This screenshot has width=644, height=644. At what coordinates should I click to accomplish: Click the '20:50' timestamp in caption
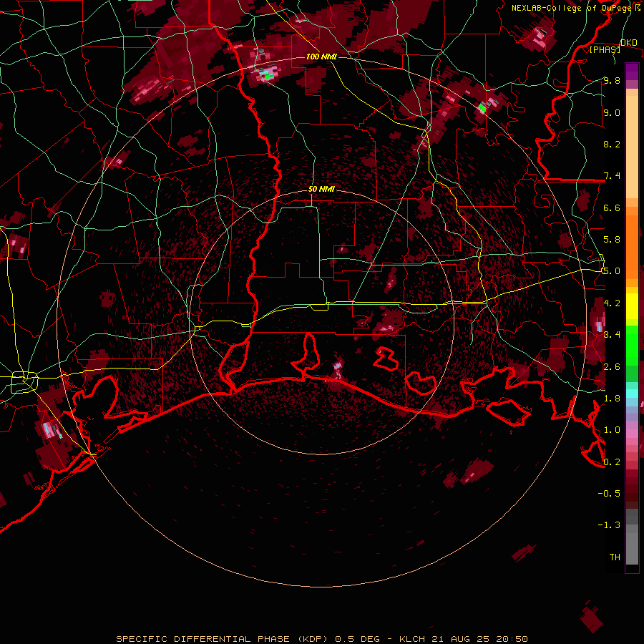point(511,639)
